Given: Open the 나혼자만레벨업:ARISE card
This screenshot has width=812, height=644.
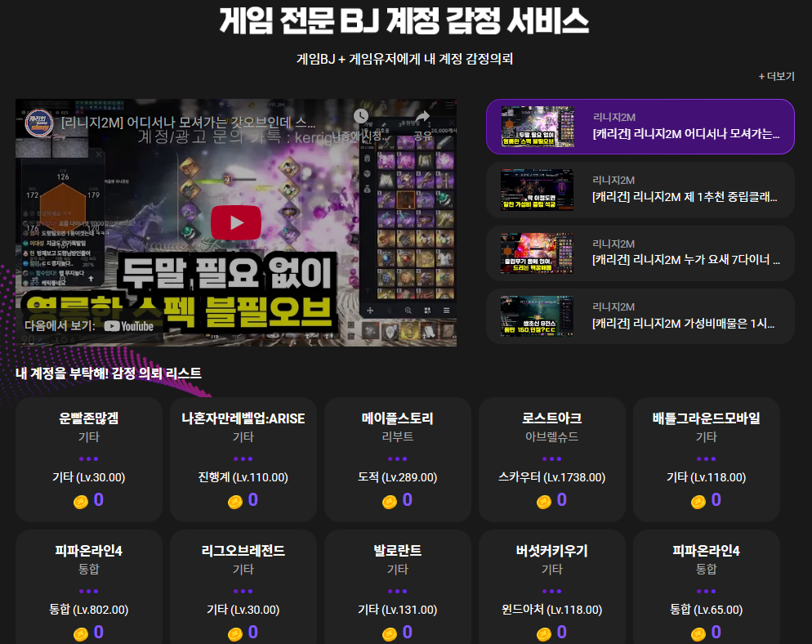Looking at the screenshot, I should click(x=243, y=459).
